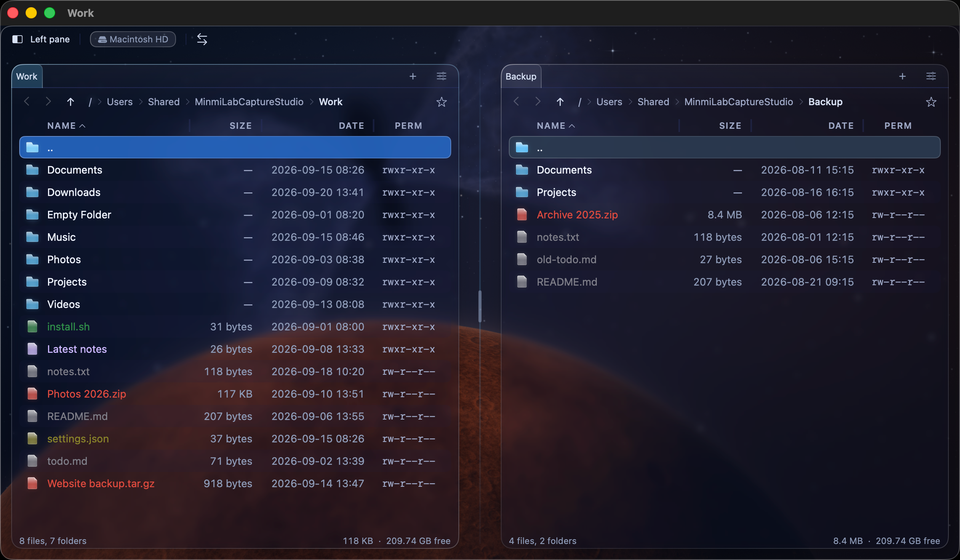960x560 pixels.
Task: Select Latest notes file
Action: click(x=235, y=349)
